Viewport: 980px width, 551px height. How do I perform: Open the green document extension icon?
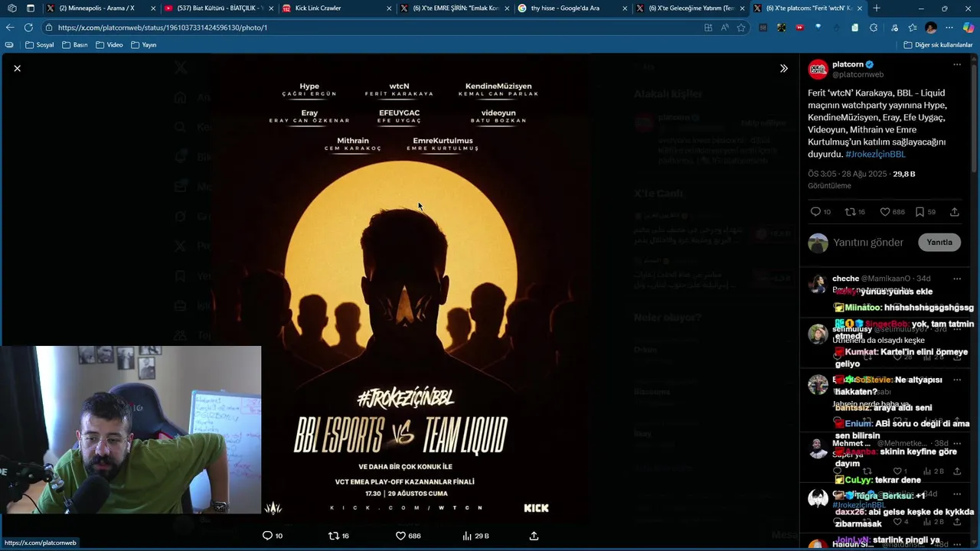tap(855, 28)
